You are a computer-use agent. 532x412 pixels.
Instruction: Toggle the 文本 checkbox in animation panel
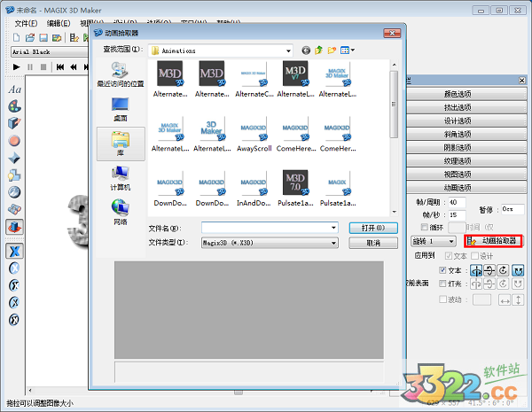click(x=443, y=269)
